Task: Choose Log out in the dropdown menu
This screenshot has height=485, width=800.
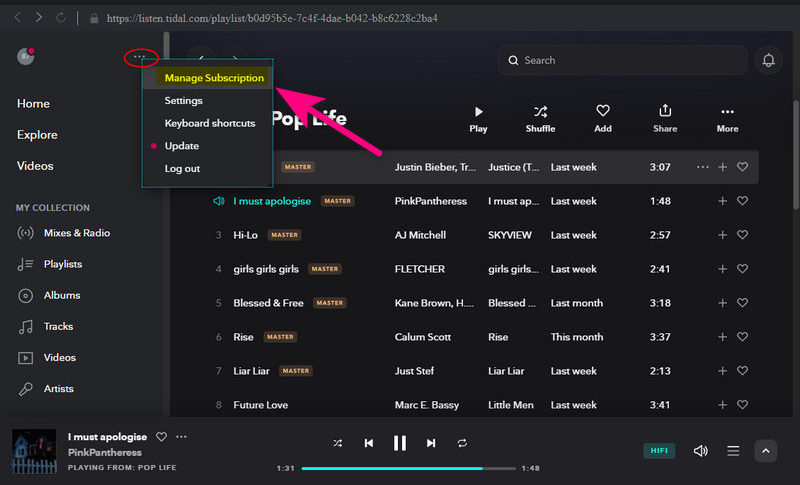Action: (182, 168)
